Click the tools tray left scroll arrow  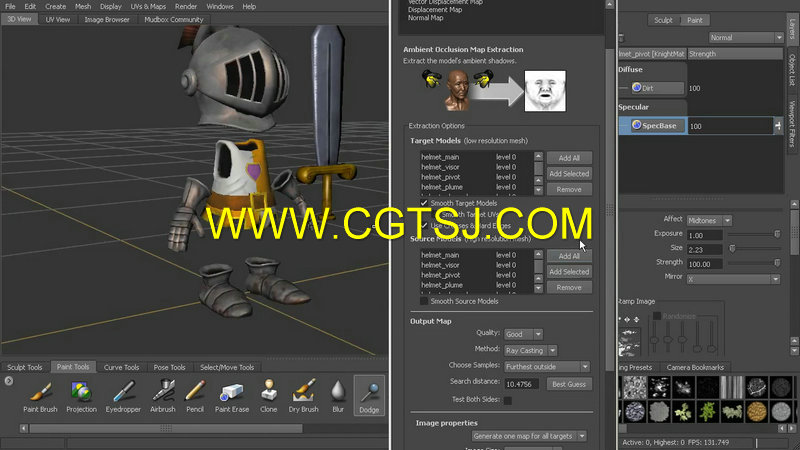24,429
